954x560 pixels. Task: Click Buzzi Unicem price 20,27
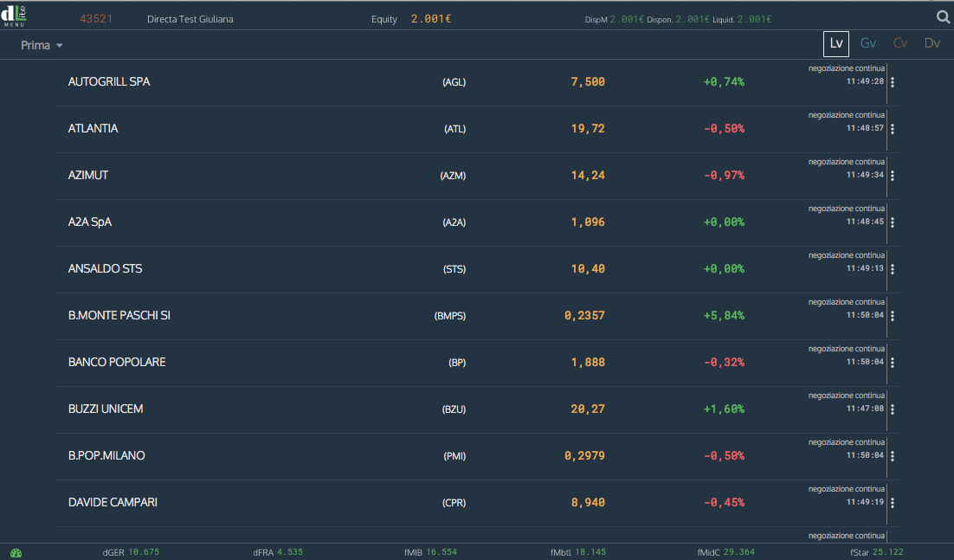coord(588,409)
